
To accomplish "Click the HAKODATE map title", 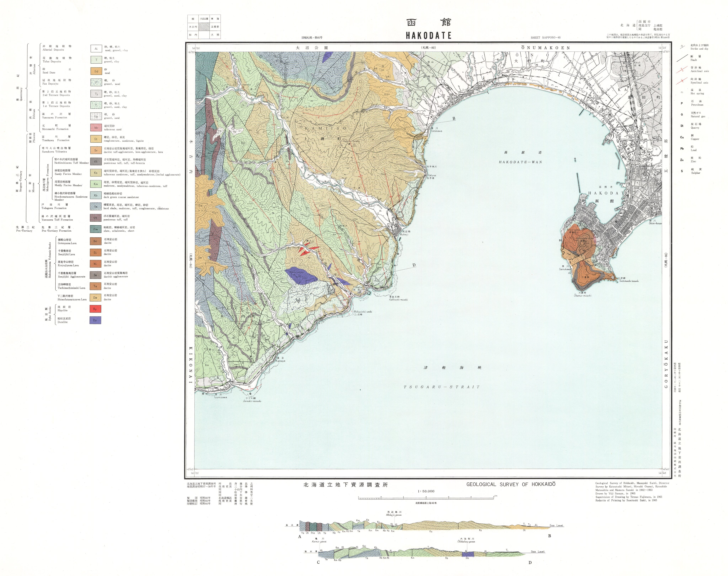I will 429,35.
